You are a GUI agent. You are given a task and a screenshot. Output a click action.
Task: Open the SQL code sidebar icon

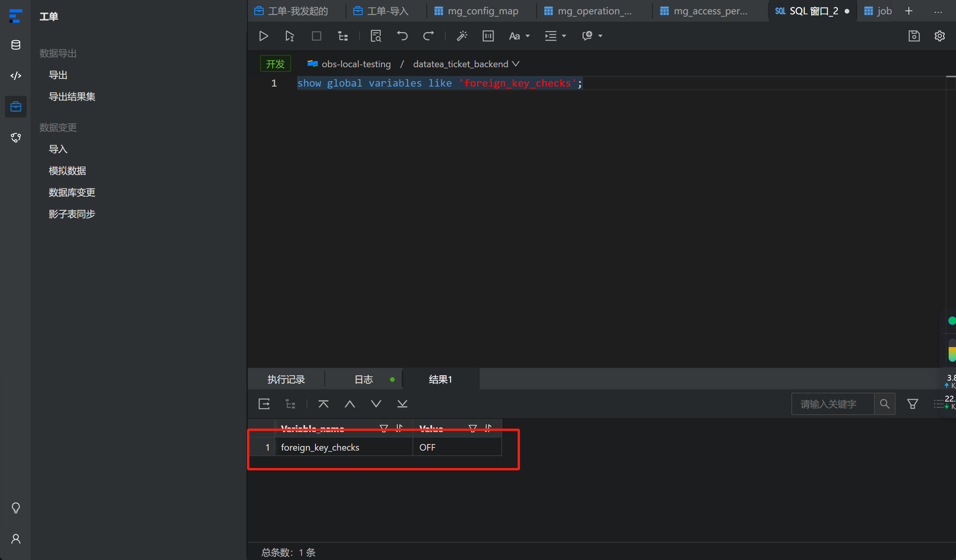pos(16,76)
